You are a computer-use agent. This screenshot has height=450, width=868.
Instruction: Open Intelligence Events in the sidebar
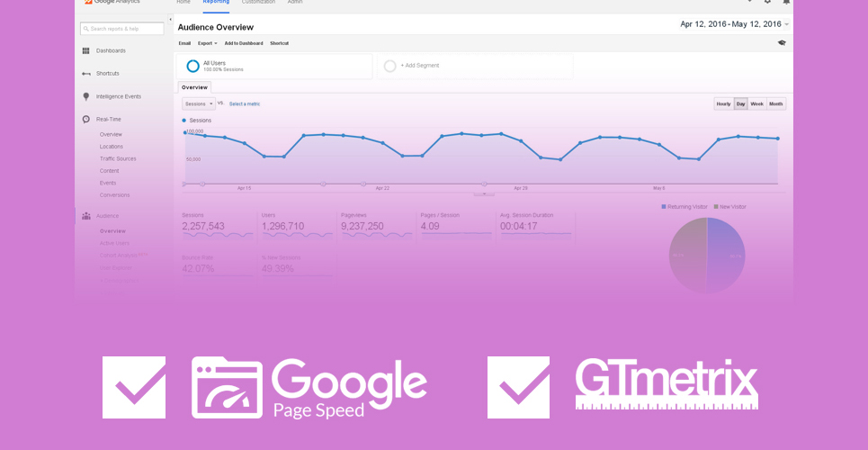119,96
